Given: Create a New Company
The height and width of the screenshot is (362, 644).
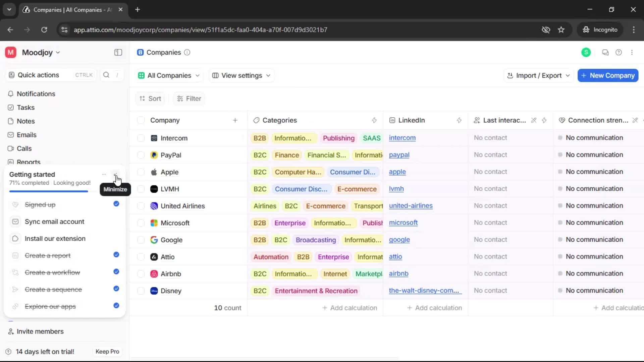Looking at the screenshot, I should tap(607, 75).
